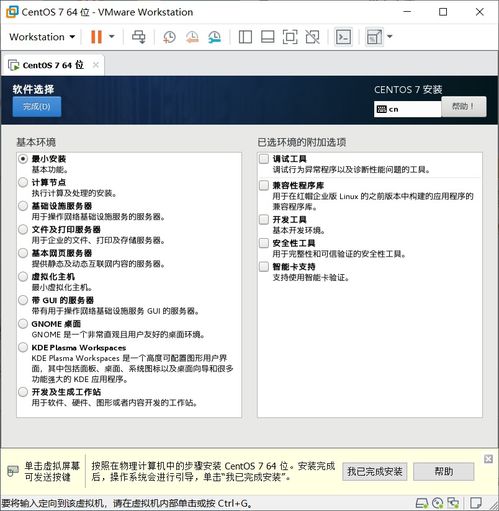Enable 兼容性程序库 add-on checkbox
This screenshot has width=499, height=511.
[x=264, y=185]
